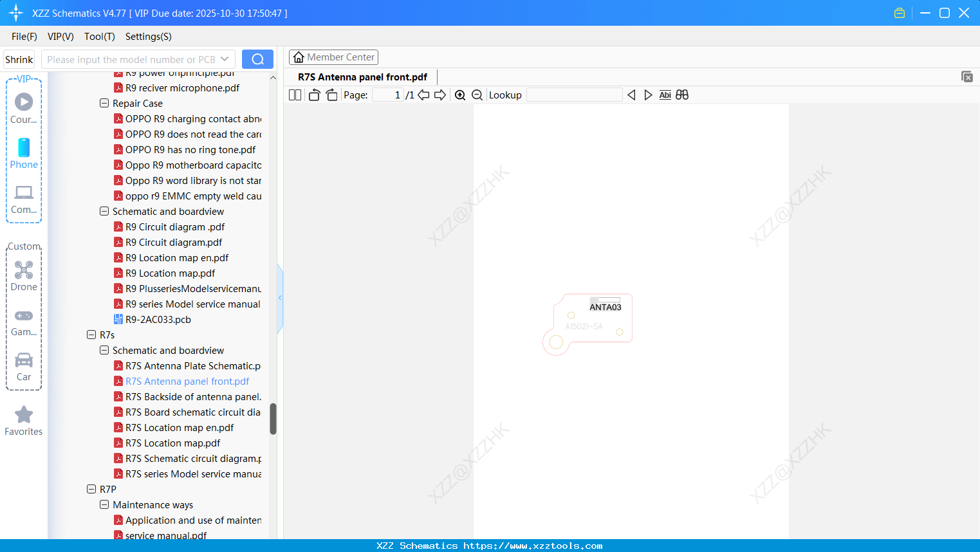This screenshot has height=552, width=980.
Task: Focus the model number search field
Action: pyautogui.click(x=131, y=59)
